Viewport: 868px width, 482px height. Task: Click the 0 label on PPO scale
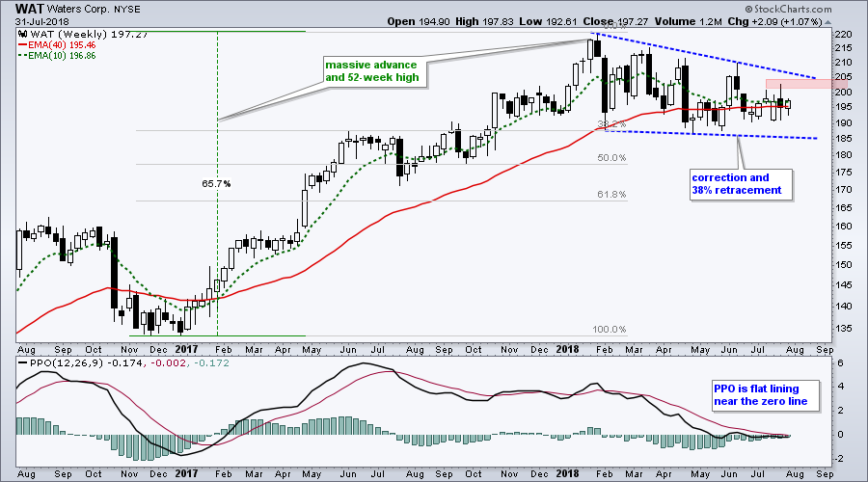tap(840, 435)
